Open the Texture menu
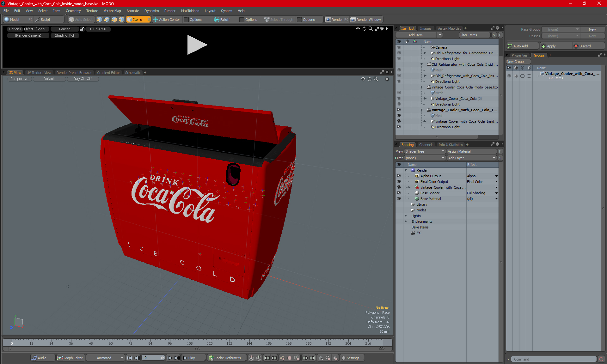The image size is (607, 364). click(92, 11)
